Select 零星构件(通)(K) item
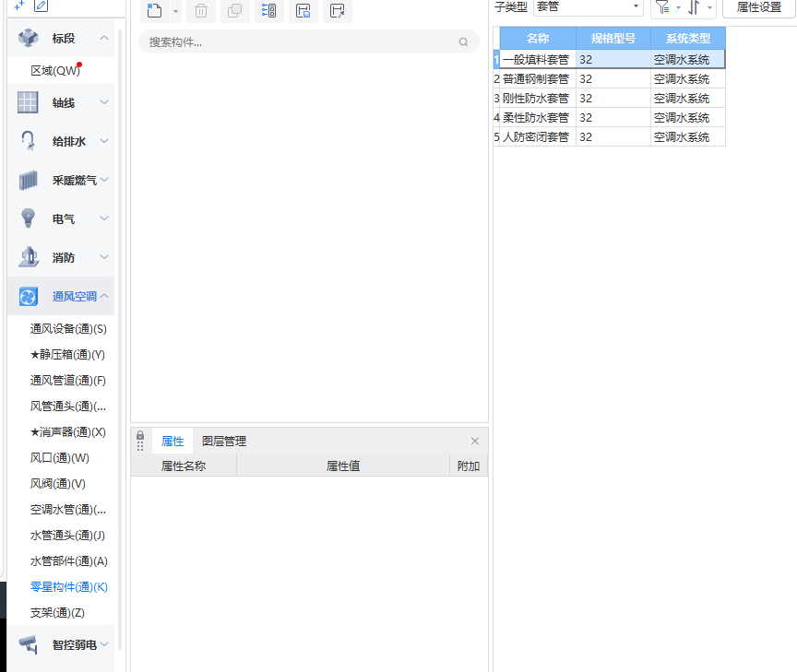 (x=68, y=587)
